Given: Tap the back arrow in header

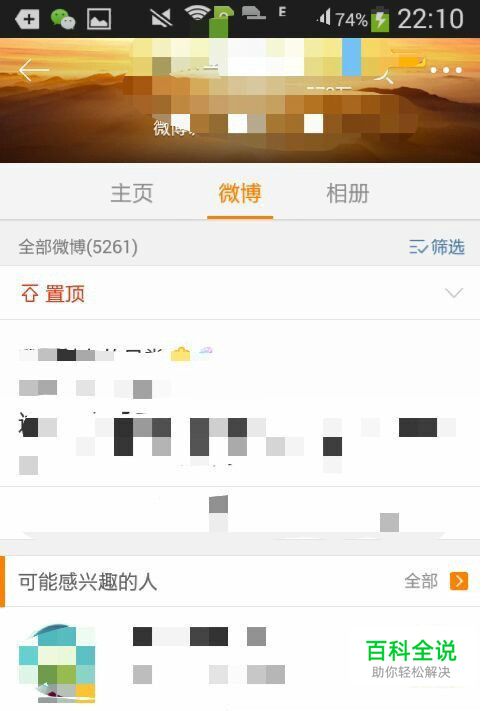Looking at the screenshot, I should pyautogui.click(x=33, y=70).
